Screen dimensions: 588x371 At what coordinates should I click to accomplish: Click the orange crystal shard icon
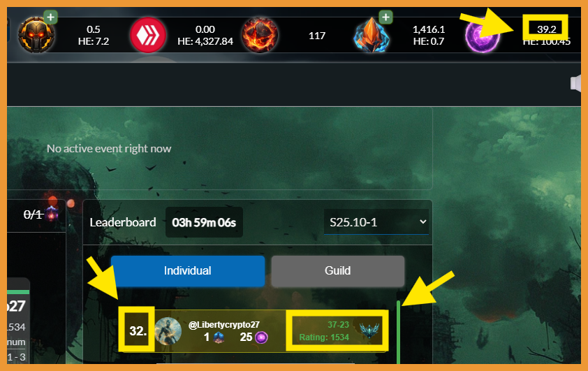372,36
